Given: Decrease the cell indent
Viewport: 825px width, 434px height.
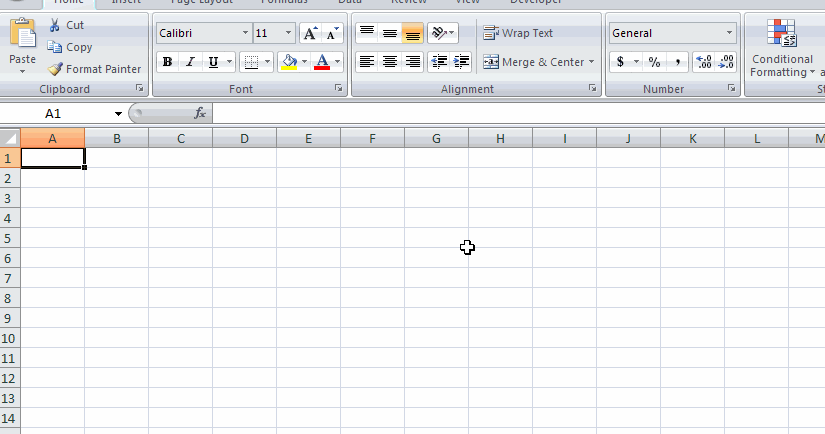Looking at the screenshot, I should [439, 62].
